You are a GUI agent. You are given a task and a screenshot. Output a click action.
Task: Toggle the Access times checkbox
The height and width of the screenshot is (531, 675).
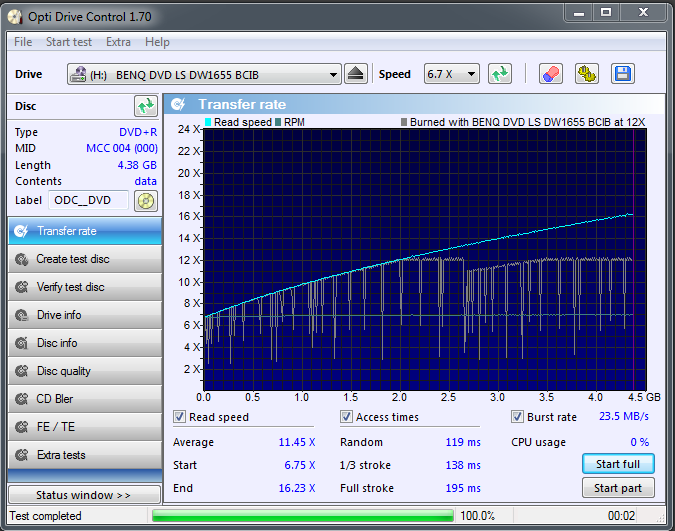coord(346,417)
